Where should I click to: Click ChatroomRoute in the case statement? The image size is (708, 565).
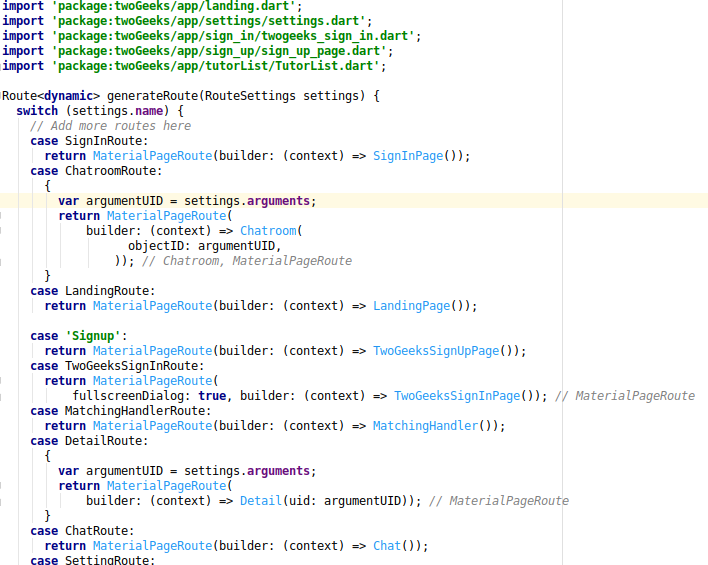[110, 171]
